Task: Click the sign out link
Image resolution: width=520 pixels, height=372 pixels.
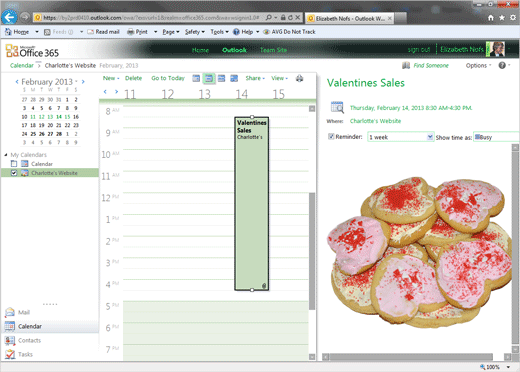Action: click(x=419, y=50)
